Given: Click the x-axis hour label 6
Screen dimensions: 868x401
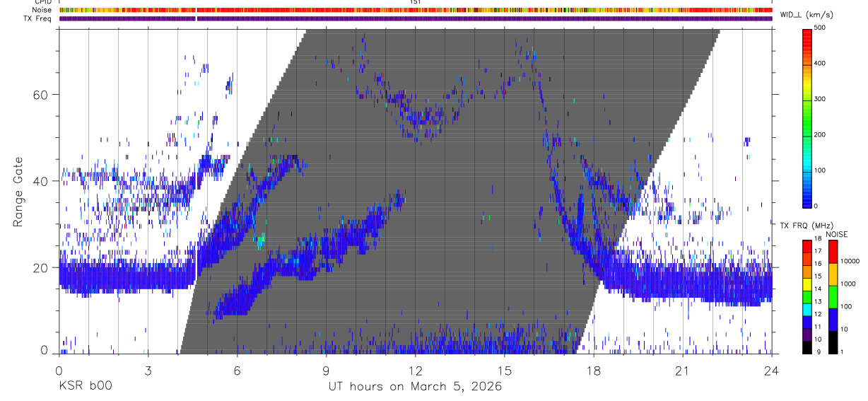Looking at the screenshot, I should [x=237, y=370].
